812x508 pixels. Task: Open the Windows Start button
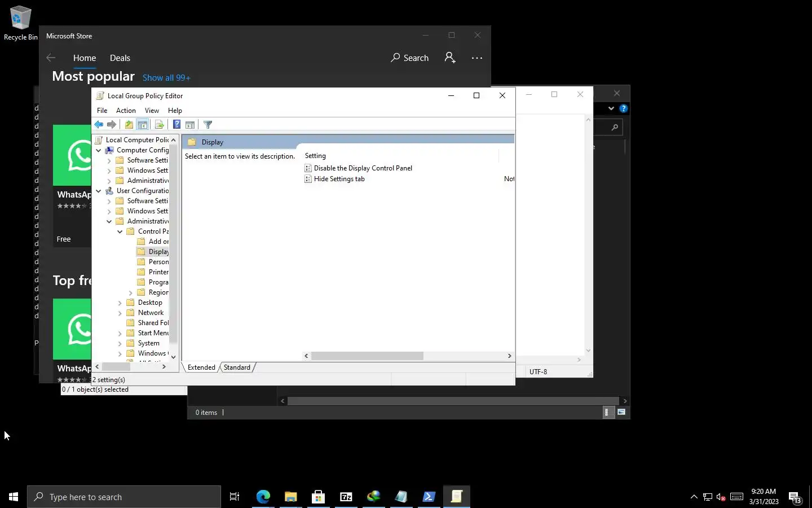point(14,497)
